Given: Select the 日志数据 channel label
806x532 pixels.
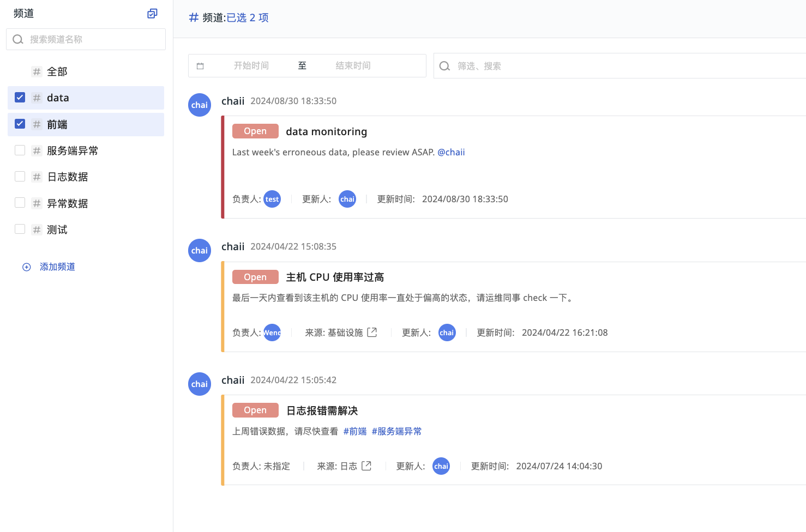Looking at the screenshot, I should pos(68,177).
